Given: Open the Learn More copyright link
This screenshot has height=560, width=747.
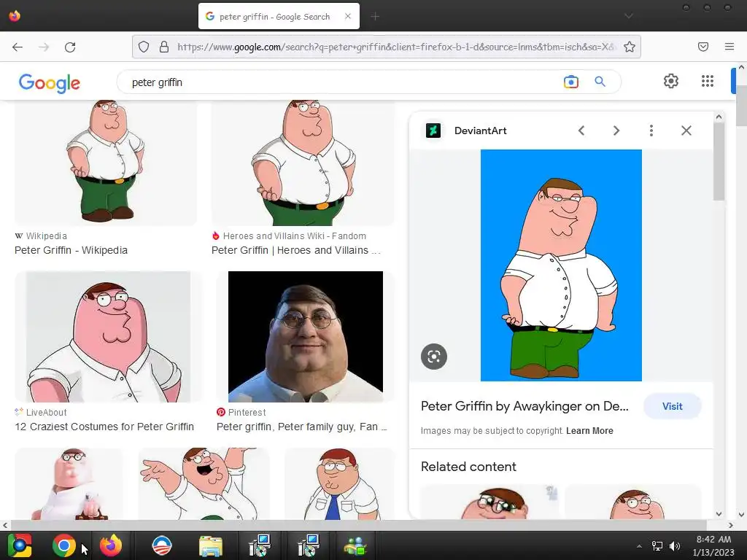Looking at the screenshot, I should [589, 431].
